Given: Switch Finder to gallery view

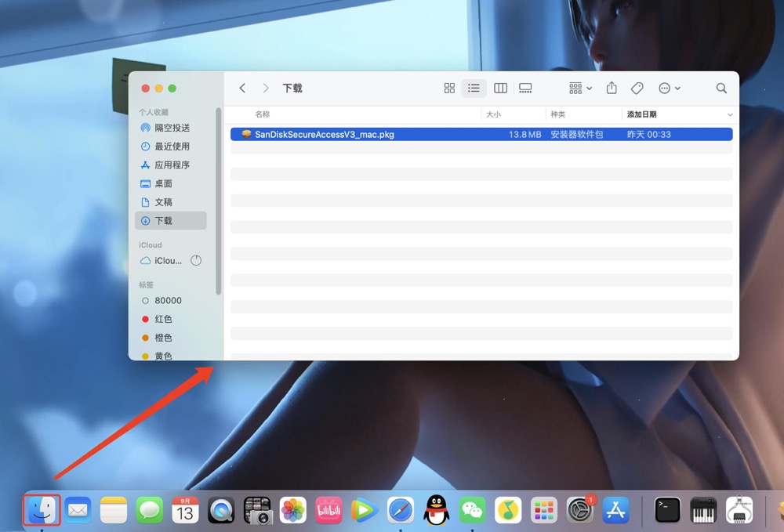Looking at the screenshot, I should click(x=525, y=89).
